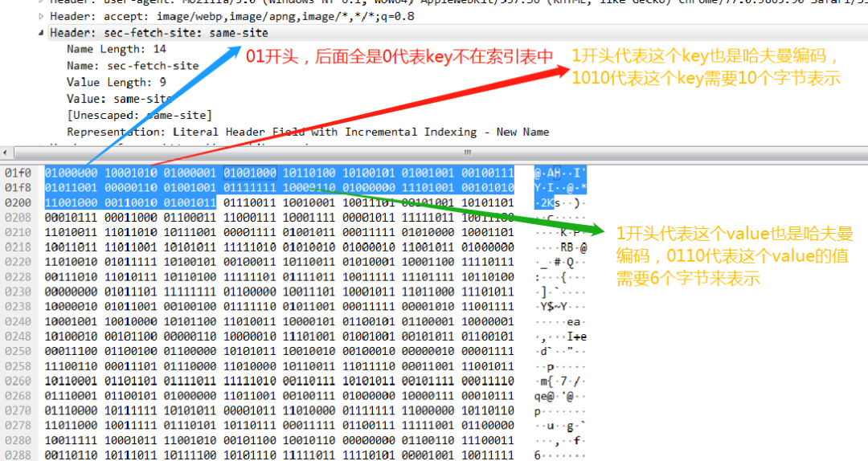Viewport: 868px width, 461px height.
Task: Click offset 0268 in the bytes pane
Action: (x=18, y=396)
